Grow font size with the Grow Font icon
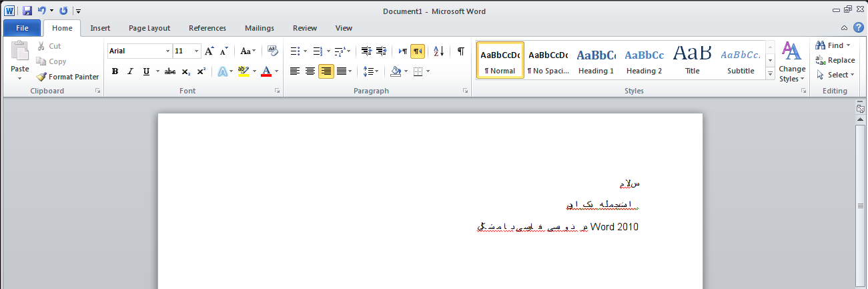 [x=209, y=51]
